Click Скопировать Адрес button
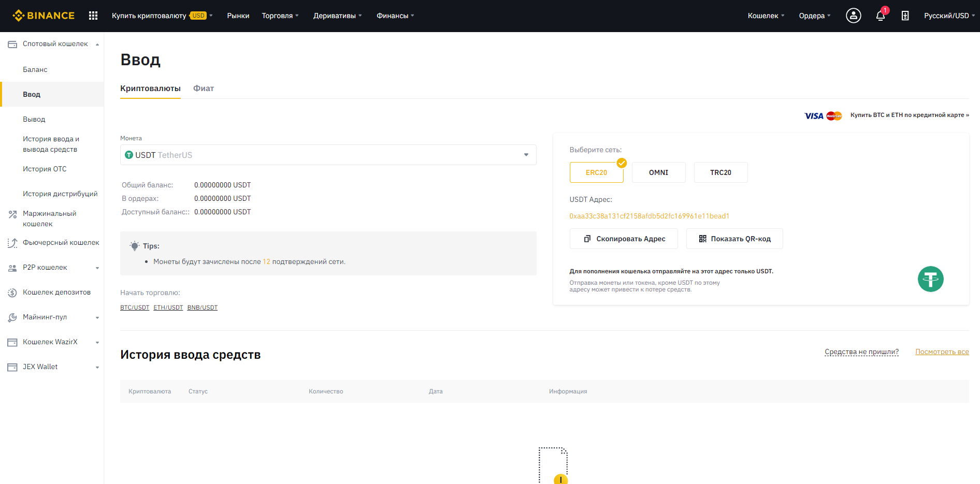980x484 pixels. tap(624, 239)
